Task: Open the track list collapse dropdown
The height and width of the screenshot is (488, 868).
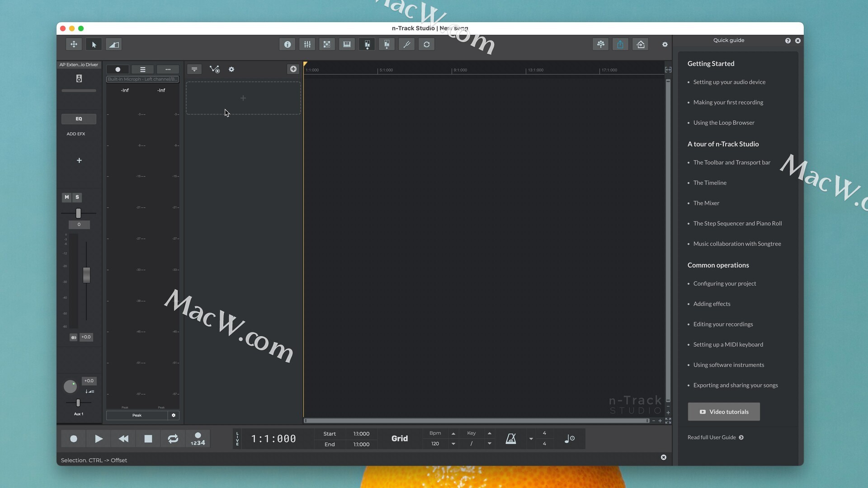Action: tap(194, 69)
